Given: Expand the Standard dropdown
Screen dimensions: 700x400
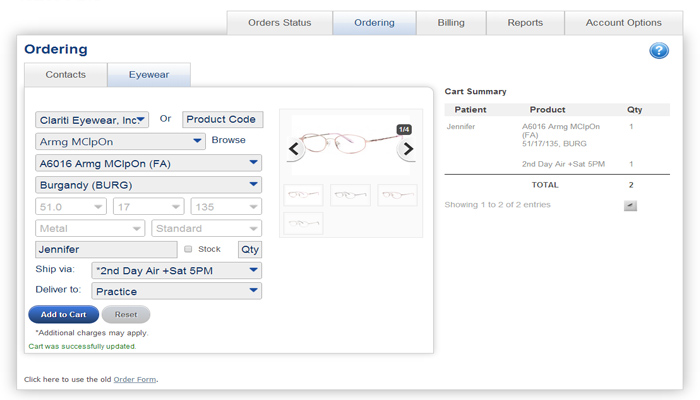Looking at the screenshot, I should [x=206, y=228].
